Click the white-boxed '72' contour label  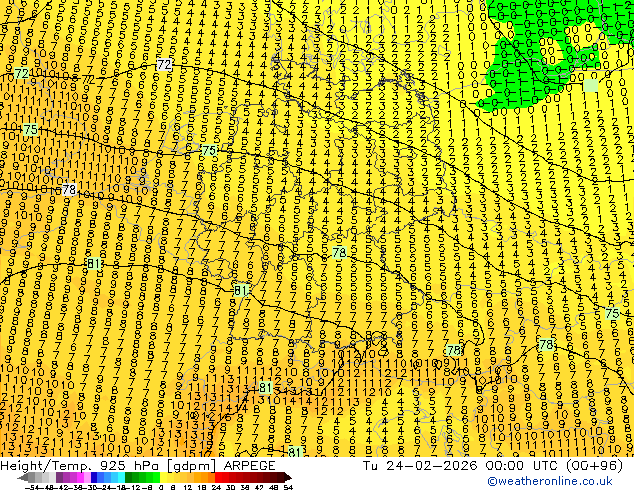click(x=164, y=64)
